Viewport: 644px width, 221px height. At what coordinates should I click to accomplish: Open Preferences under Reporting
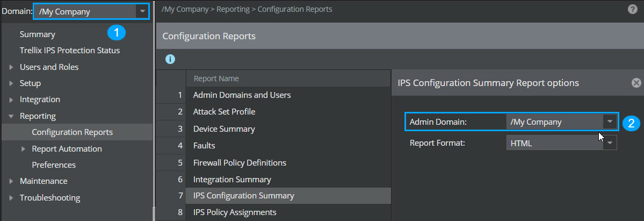click(54, 165)
